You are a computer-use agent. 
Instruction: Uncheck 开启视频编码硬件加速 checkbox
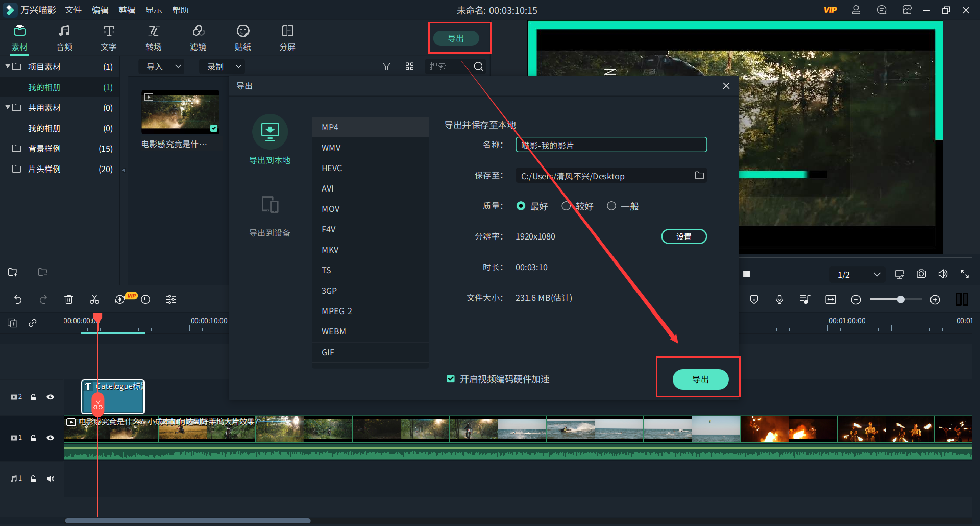point(451,379)
